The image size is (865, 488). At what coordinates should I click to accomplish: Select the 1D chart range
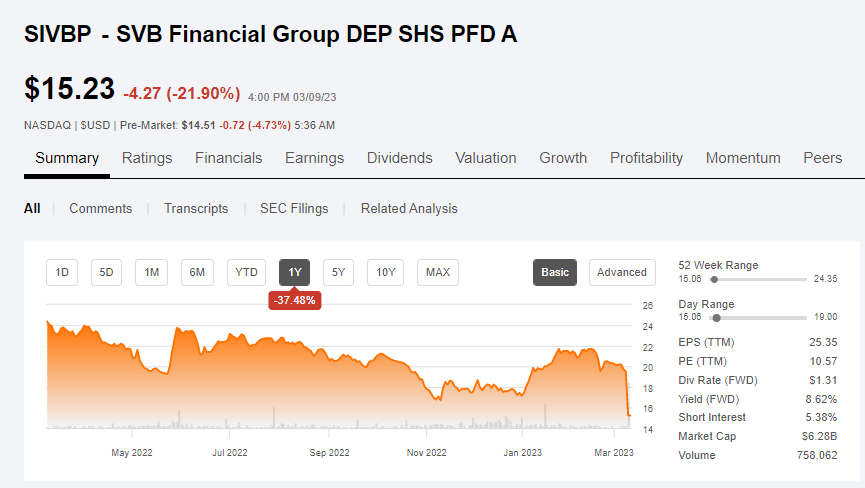point(62,272)
